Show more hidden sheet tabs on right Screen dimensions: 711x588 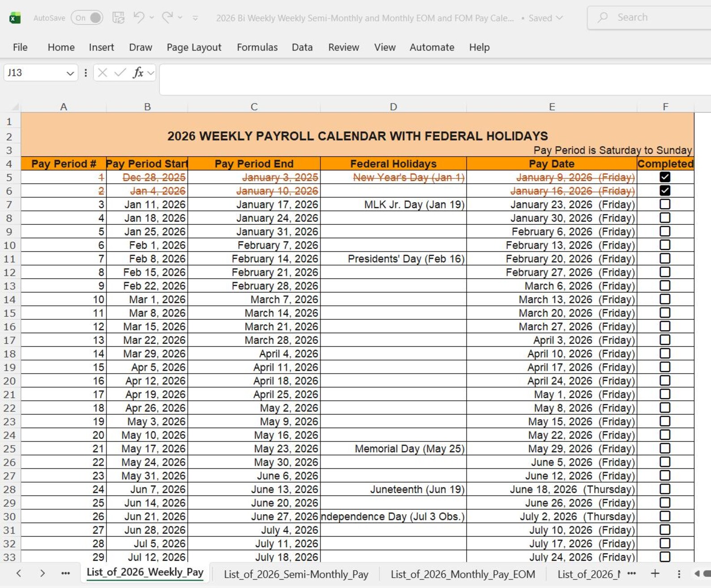pos(631,573)
